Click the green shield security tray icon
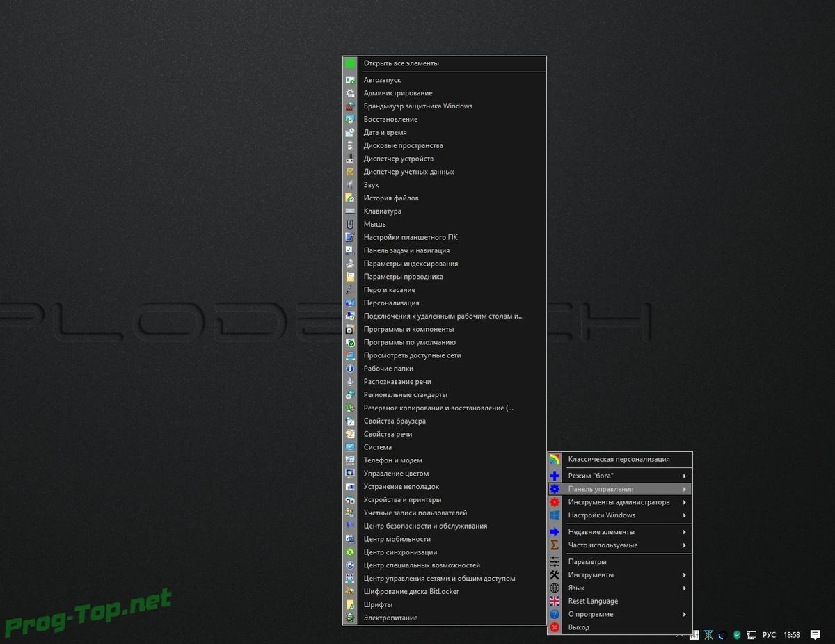The height and width of the screenshot is (644, 835). point(737,635)
